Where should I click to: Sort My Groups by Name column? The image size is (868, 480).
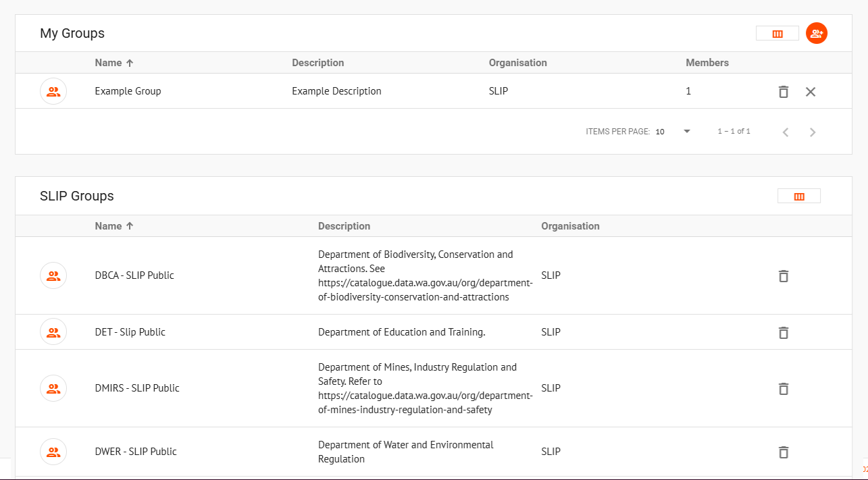[114, 63]
